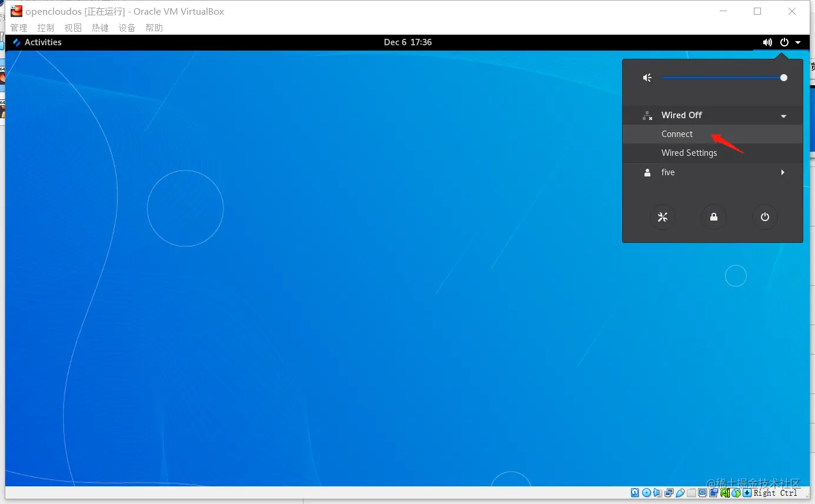Click the optical disc status bar icon
This screenshot has height=504, width=815.
tap(647, 493)
